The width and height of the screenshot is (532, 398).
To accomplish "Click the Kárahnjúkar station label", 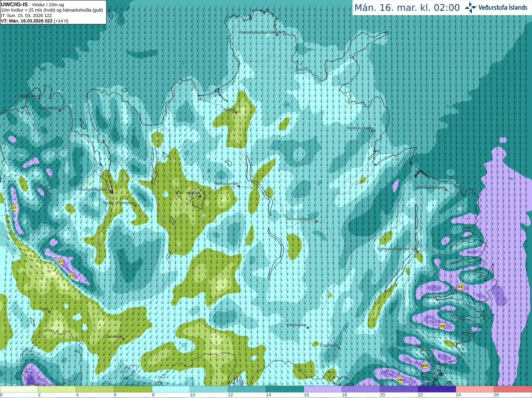I will [297, 325].
